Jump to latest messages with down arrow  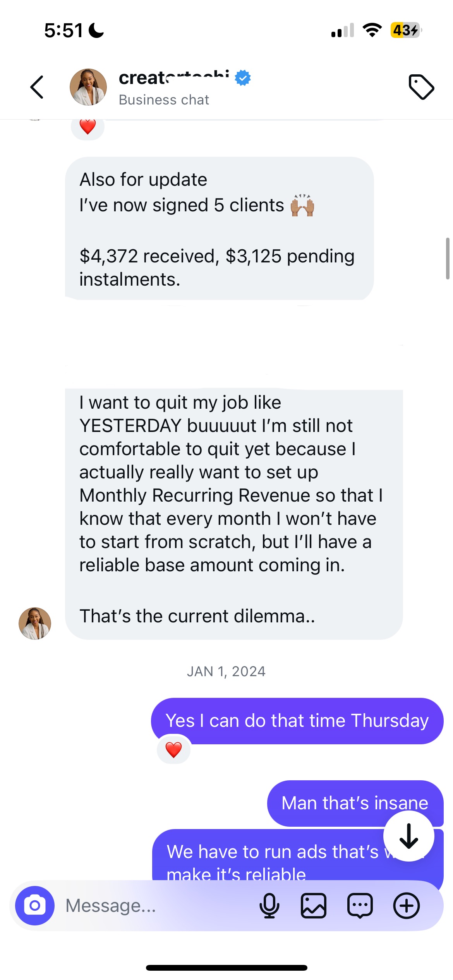point(409,836)
